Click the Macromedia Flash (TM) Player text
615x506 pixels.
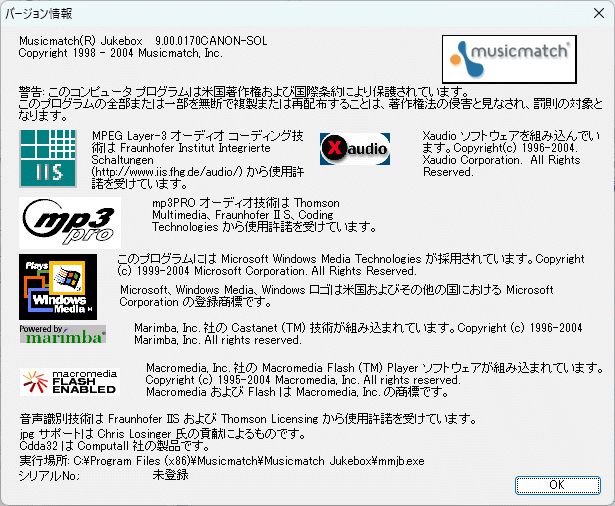point(375,380)
